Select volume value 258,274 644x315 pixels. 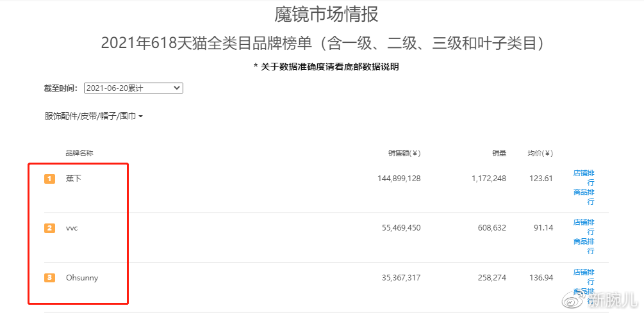coord(491,278)
